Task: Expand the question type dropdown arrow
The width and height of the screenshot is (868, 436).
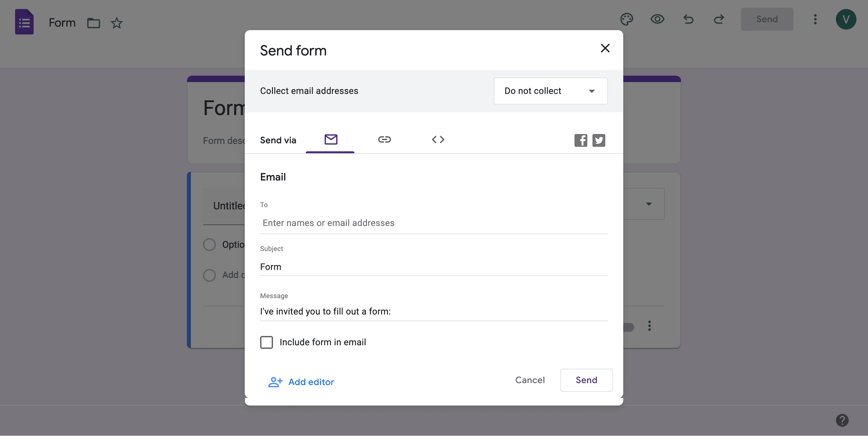Action: pyautogui.click(x=649, y=204)
